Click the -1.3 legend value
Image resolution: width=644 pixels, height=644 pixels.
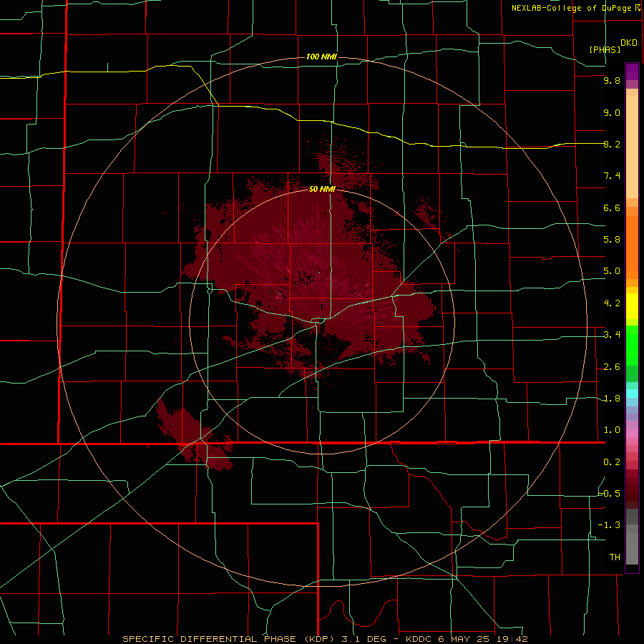click(610, 525)
